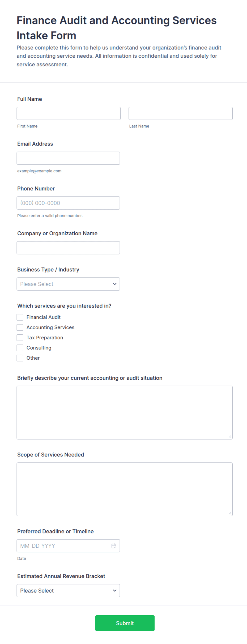Submit the intake form
247x644 pixels.
[x=125, y=623]
